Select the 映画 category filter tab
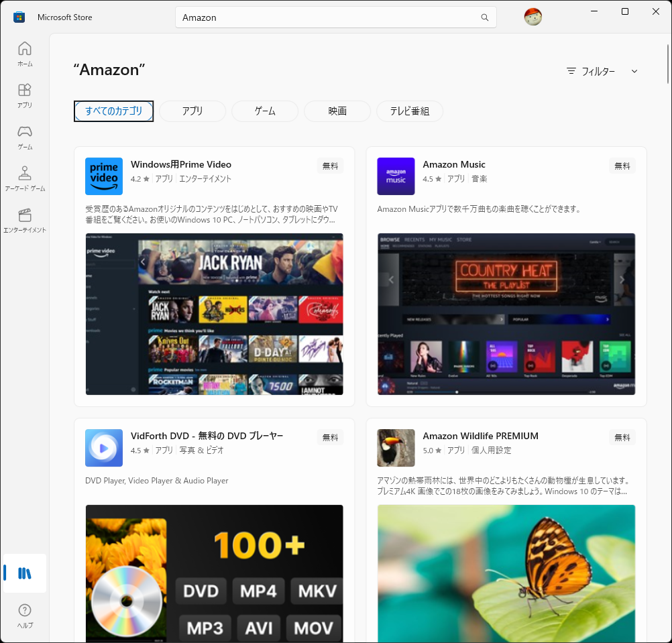The width and height of the screenshot is (672, 643). click(x=337, y=111)
